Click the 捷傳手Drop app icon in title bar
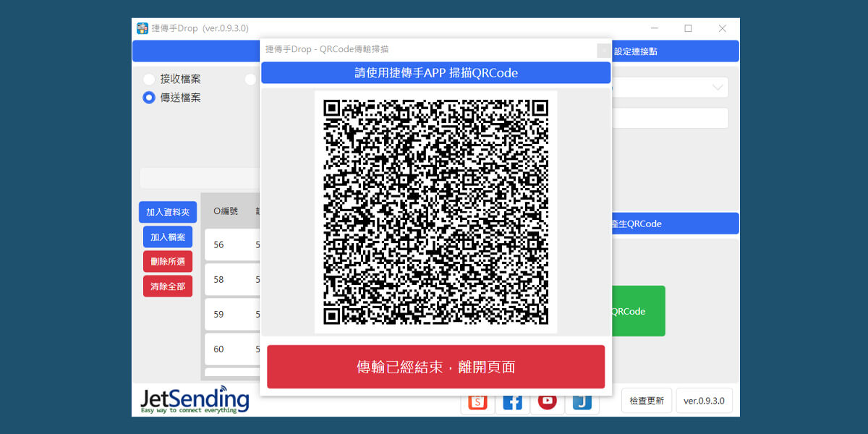Image resolution: width=868 pixels, height=434 pixels. (142, 28)
